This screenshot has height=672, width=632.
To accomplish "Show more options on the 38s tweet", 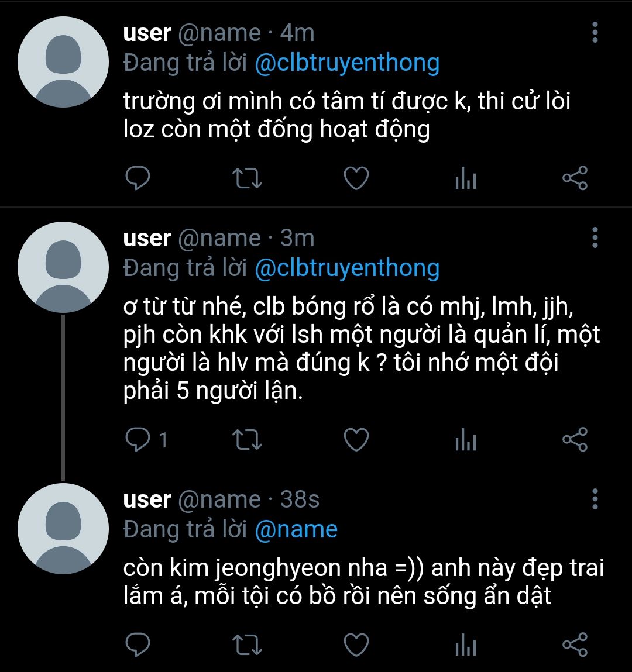I will tap(595, 499).
